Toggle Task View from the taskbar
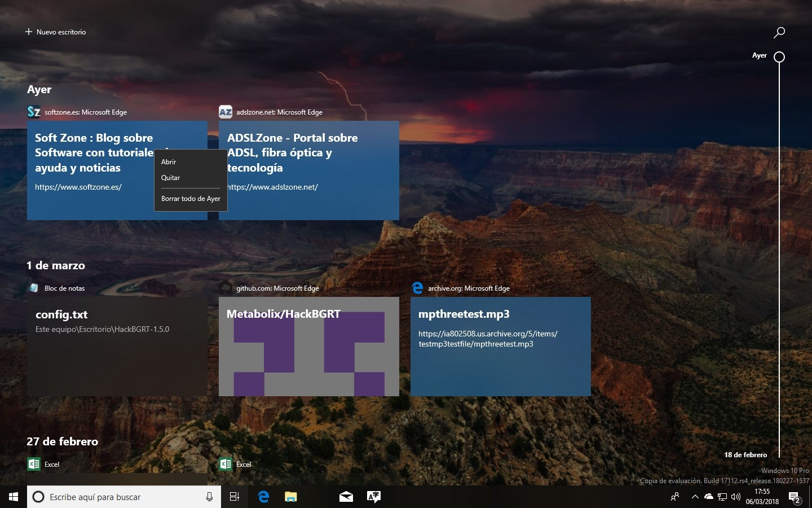Viewport: 812px width, 508px height. click(x=235, y=497)
